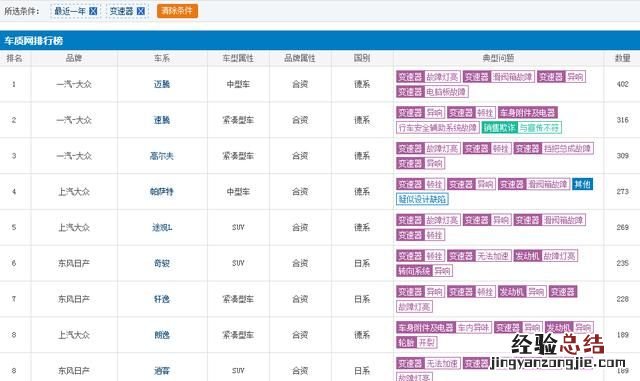Click count 235 in 奇骏 row
Screen dimensions: 640x381
point(622,263)
